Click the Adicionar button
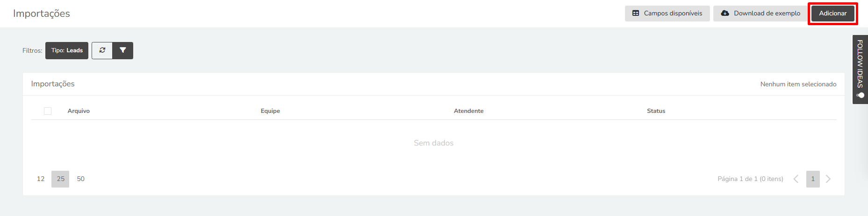This screenshot has height=216, width=868. point(833,14)
